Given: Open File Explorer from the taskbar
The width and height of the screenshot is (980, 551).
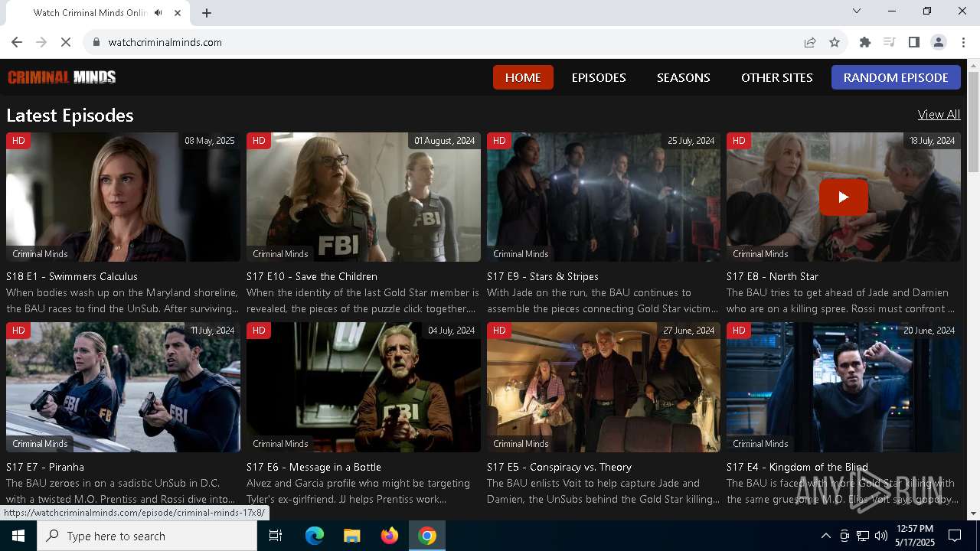Looking at the screenshot, I should coord(351,536).
